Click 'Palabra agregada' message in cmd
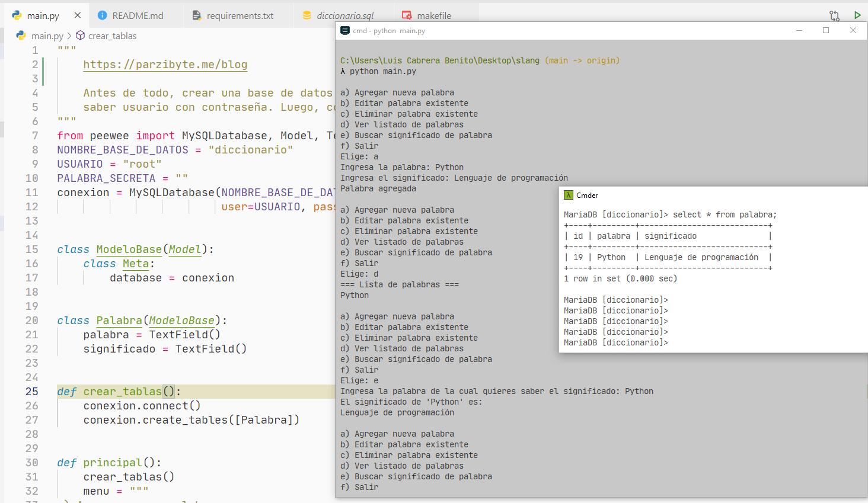Image resolution: width=868 pixels, height=503 pixels. coord(378,188)
